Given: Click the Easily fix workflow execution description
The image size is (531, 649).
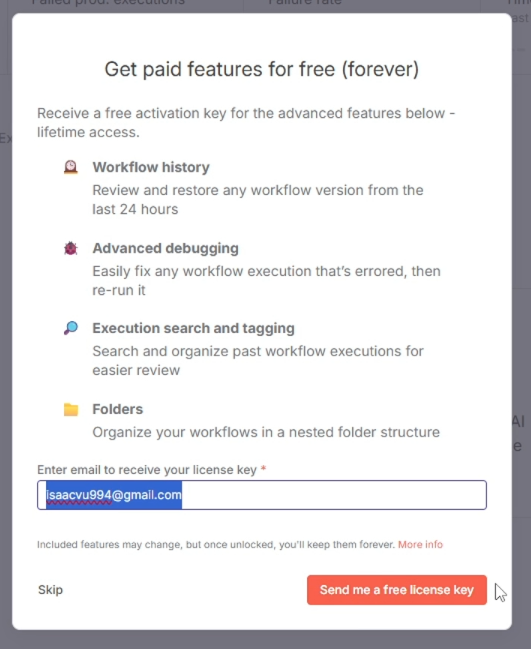Looking at the screenshot, I should [x=267, y=281].
